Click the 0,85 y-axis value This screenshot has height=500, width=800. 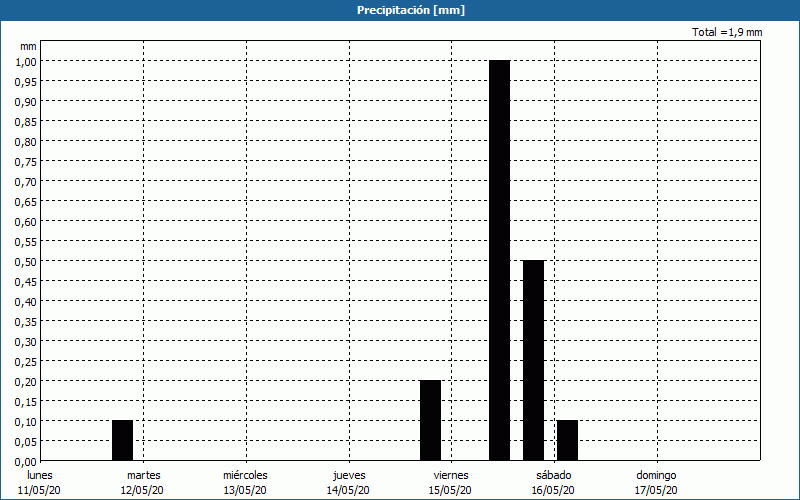[x=26, y=121]
